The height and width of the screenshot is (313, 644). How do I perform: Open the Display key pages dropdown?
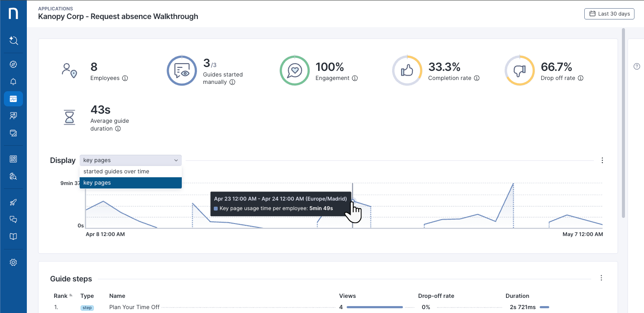tap(130, 160)
